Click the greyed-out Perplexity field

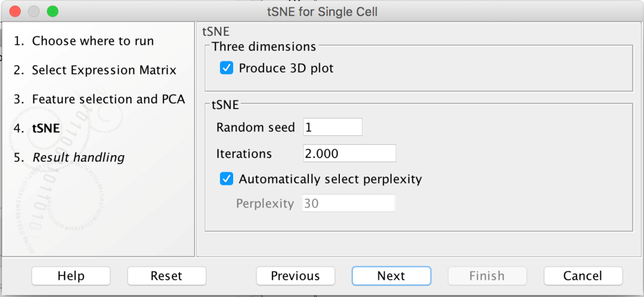pos(349,203)
